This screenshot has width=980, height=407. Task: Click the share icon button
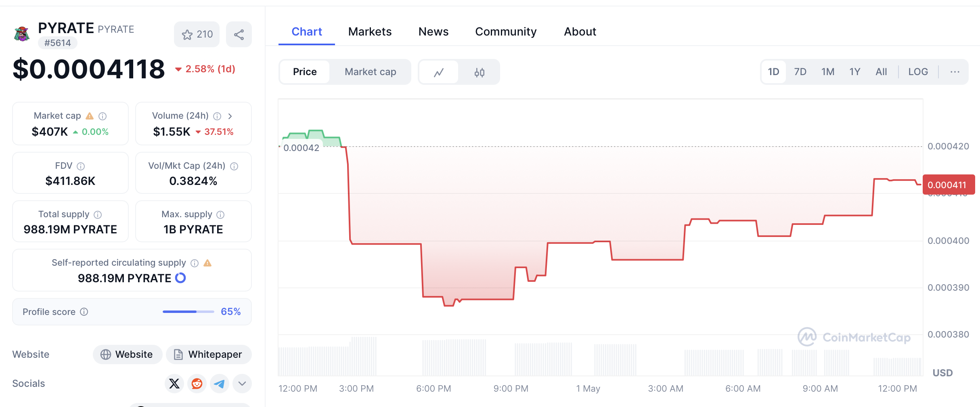239,35
